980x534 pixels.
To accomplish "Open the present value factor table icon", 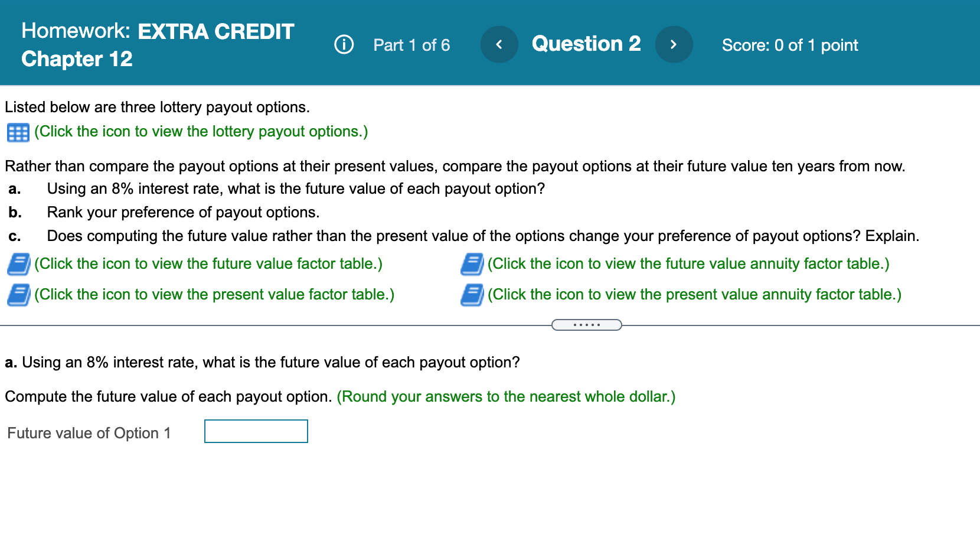I will [18, 295].
